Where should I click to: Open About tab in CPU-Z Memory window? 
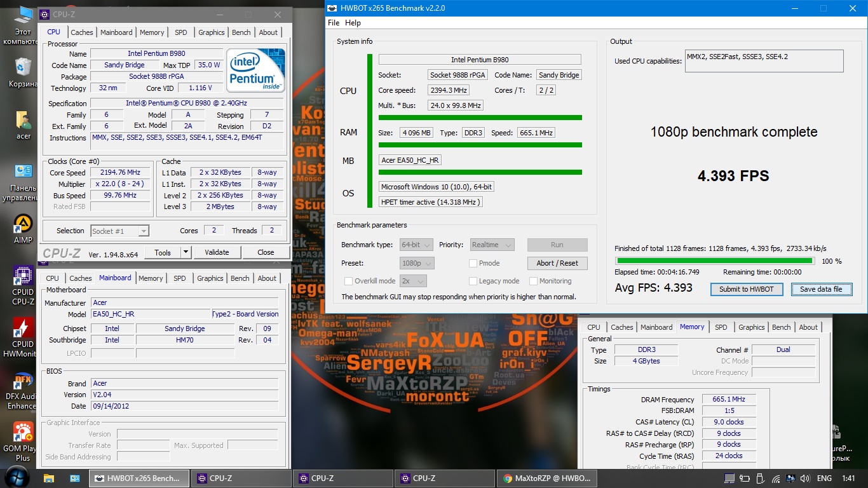808,327
